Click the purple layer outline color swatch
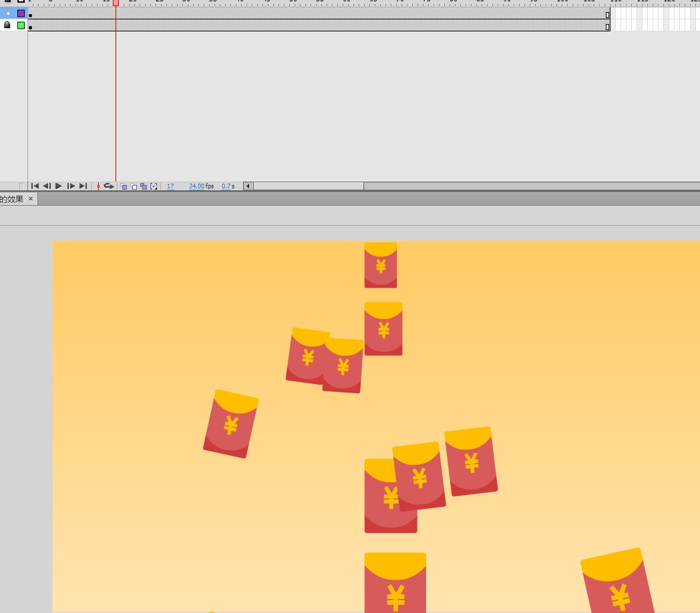Viewport: 700px width, 613px height. [x=21, y=13]
